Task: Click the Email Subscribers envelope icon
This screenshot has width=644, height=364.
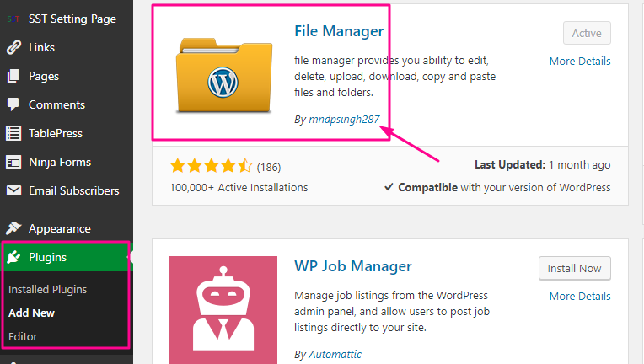Action: 13,190
